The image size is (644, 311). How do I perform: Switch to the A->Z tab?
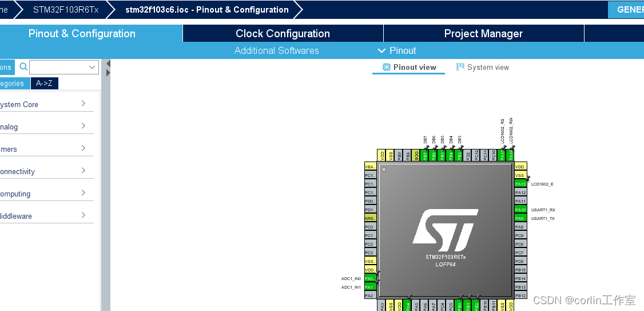coord(45,84)
